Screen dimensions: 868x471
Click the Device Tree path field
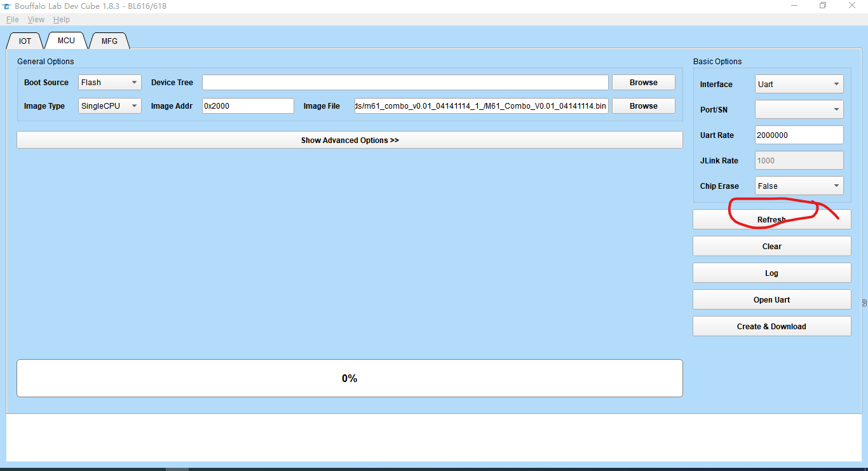405,83
